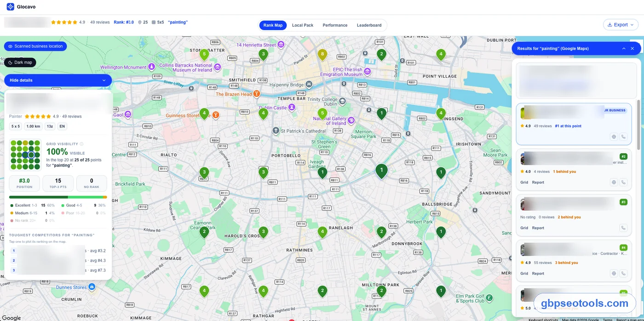The width and height of the screenshot is (644, 321).
Task: Click the green rank distribution bar
Action: pos(58,197)
